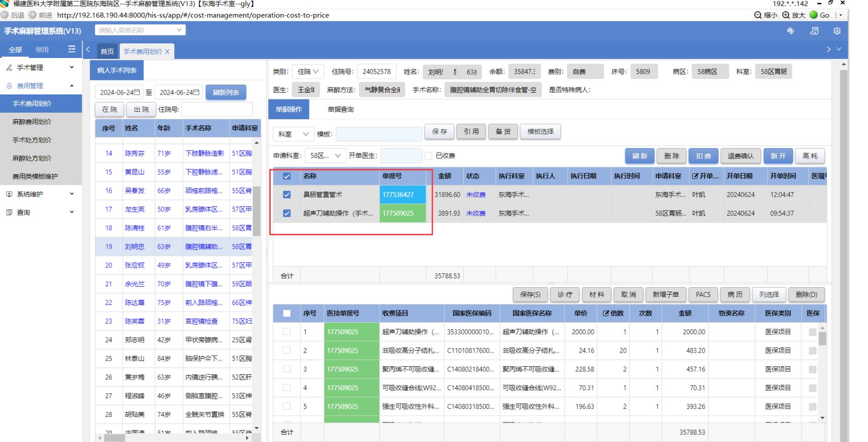
Task: Collapse the sidebar with the hamburger icon
Action: point(72,50)
